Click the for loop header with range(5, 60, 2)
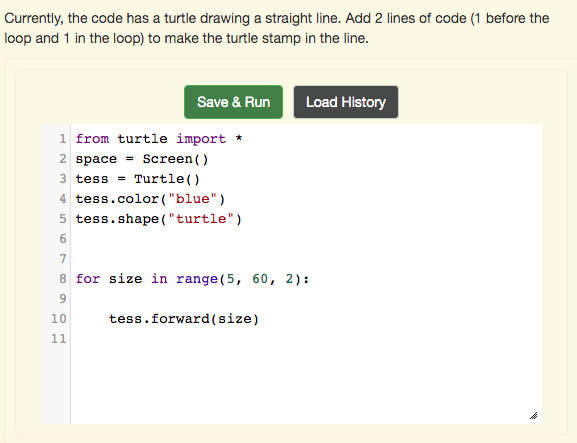 (192, 279)
